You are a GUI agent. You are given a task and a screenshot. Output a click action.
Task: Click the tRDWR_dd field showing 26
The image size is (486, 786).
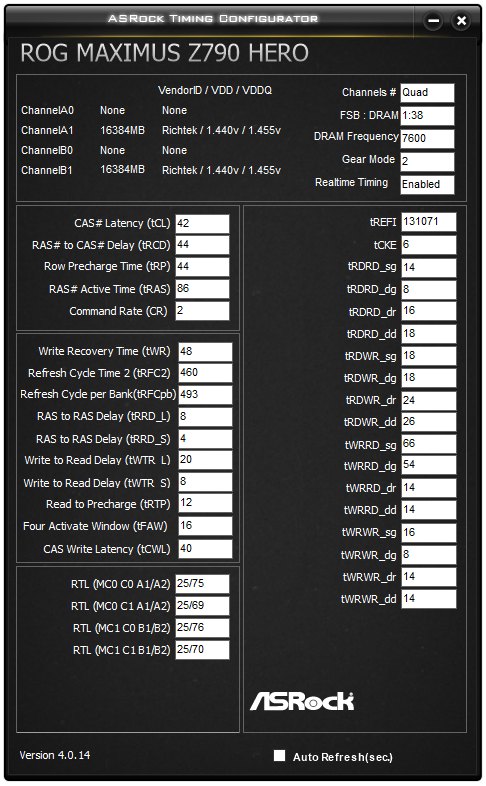click(429, 422)
